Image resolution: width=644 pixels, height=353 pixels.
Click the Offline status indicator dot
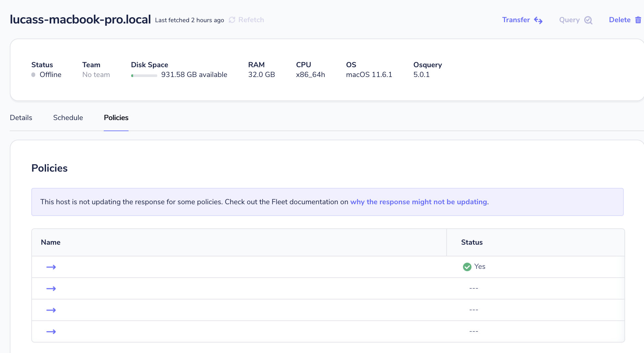[33, 75]
